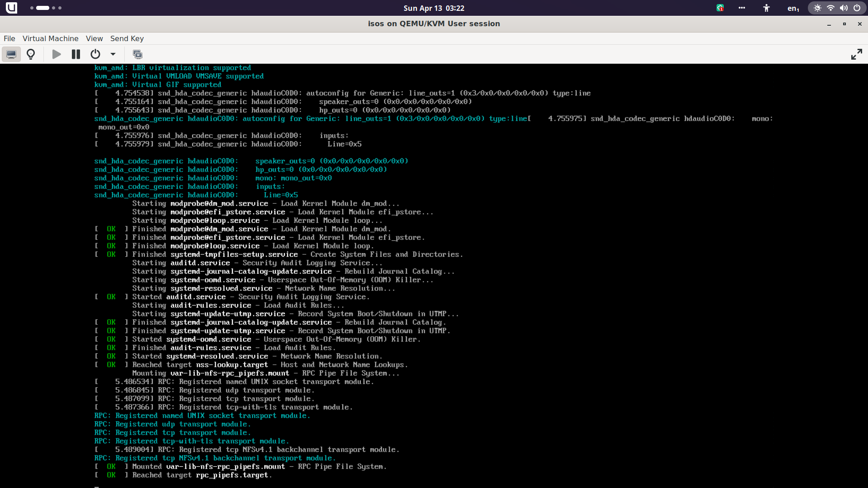Open the Virtual Machine menu
Screen dimensions: 868x488
click(50, 38)
